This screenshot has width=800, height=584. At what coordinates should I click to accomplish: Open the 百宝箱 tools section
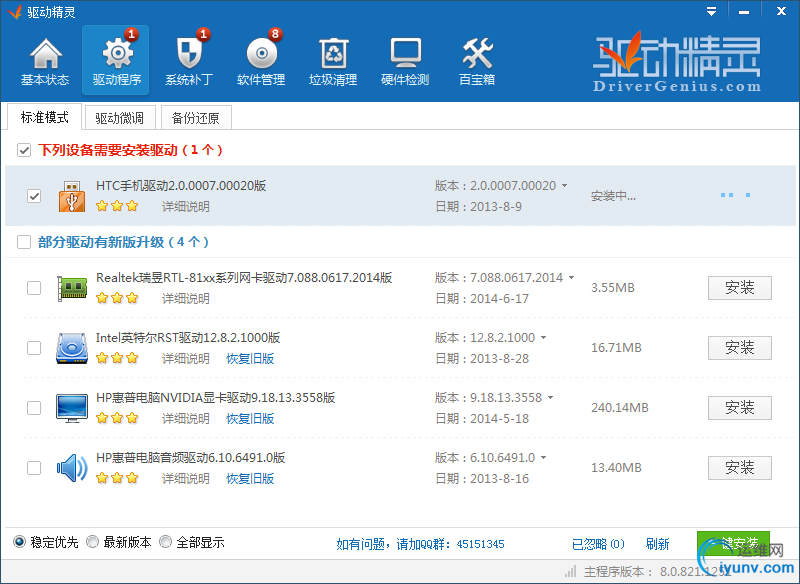pyautogui.click(x=477, y=61)
